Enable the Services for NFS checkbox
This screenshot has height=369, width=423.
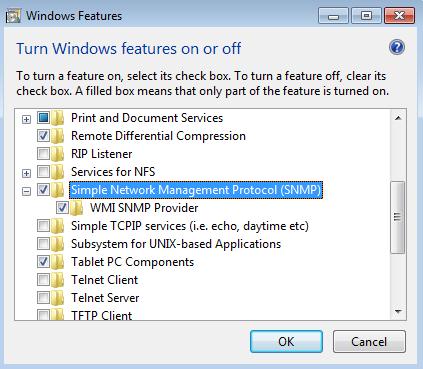click(43, 172)
